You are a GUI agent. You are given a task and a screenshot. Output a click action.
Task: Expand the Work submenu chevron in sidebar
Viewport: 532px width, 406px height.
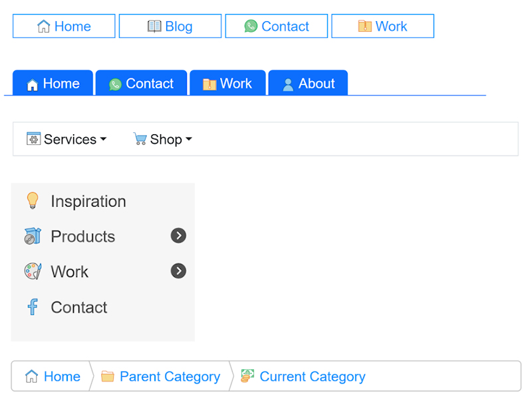(178, 271)
